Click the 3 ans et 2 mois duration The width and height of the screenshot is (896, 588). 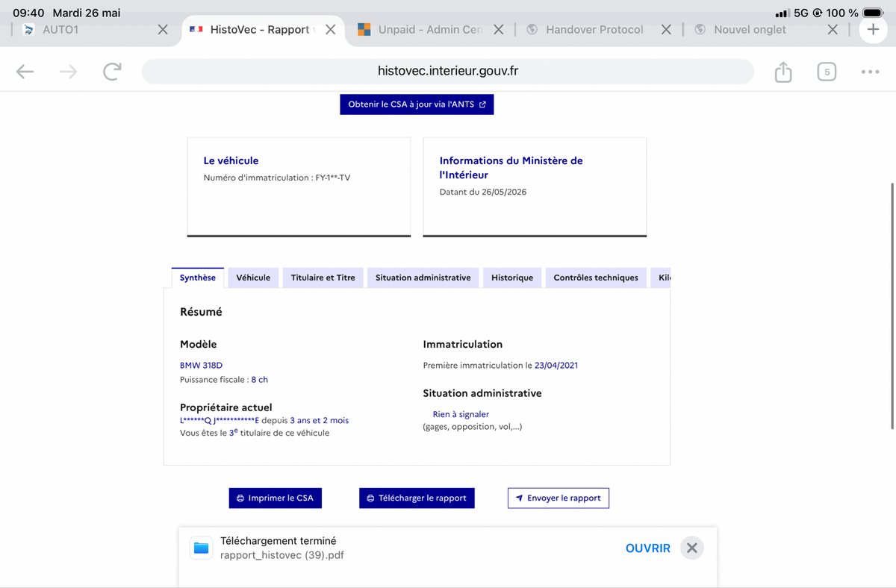[319, 420]
